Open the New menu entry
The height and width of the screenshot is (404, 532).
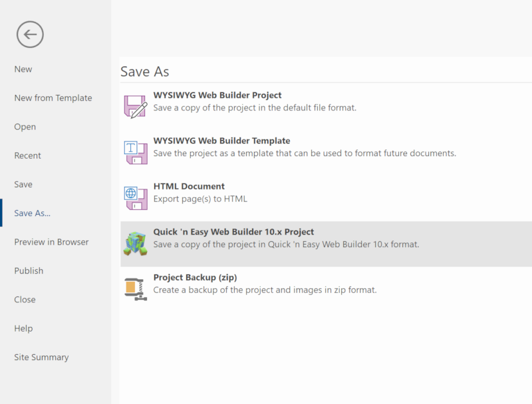click(23, 69)
